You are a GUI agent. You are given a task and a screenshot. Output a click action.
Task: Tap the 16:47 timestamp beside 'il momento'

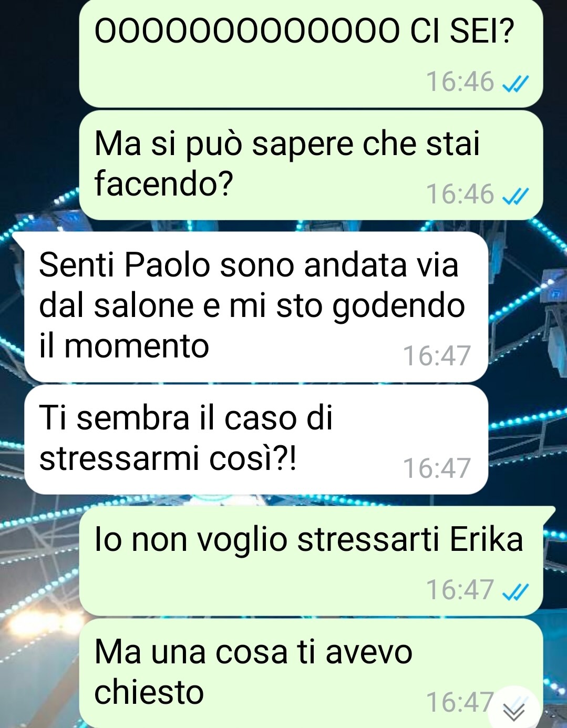(x=436, y=356)
